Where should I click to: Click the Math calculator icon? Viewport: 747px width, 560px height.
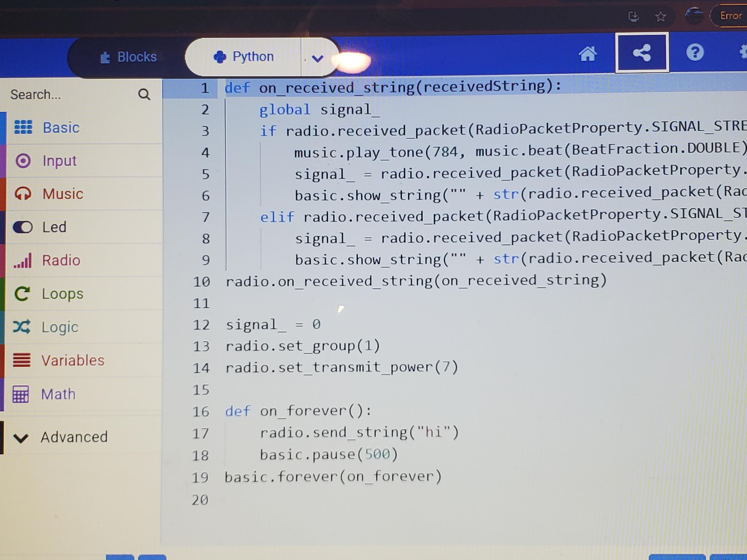pos(21,394)
